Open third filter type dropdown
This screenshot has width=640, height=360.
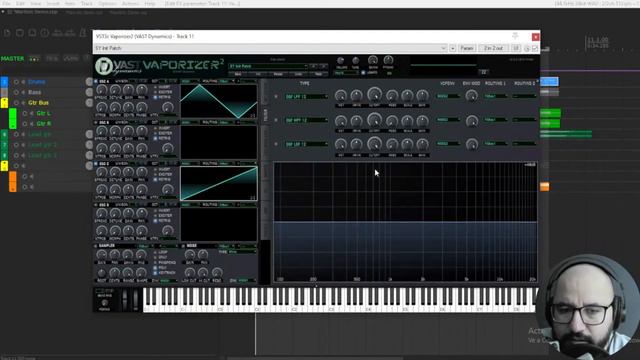[307, 144]
